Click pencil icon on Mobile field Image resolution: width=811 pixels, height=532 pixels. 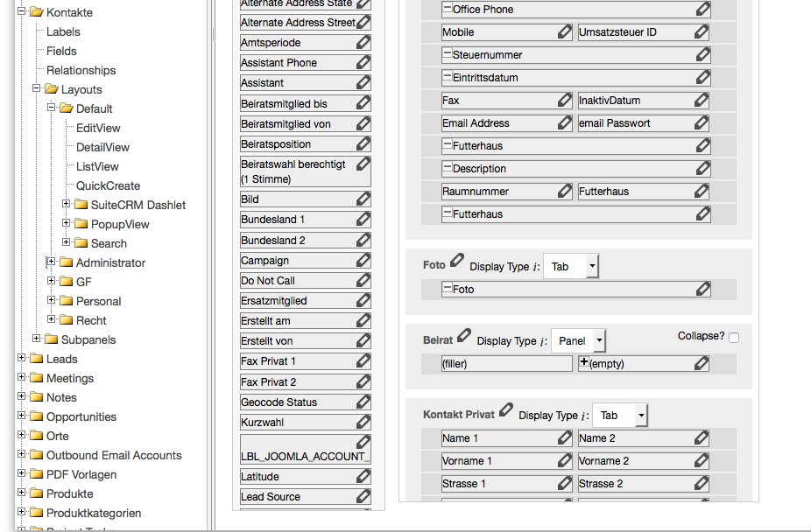[x=565, y=31]
